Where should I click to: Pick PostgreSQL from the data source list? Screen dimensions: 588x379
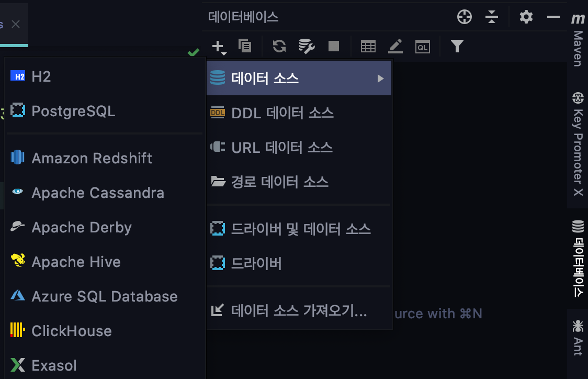coord(105,111)
